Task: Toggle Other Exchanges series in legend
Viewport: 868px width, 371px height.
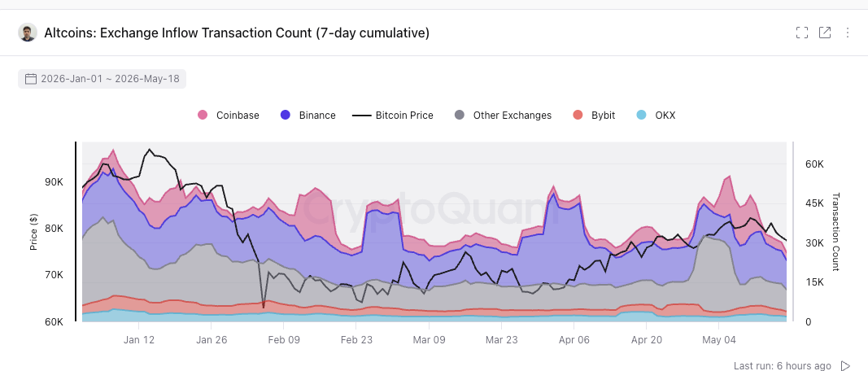Action: 503,116
